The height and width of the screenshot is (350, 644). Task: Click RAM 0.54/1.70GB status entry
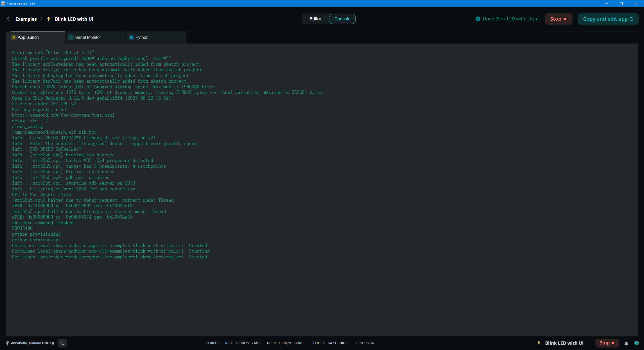[330, 343]
